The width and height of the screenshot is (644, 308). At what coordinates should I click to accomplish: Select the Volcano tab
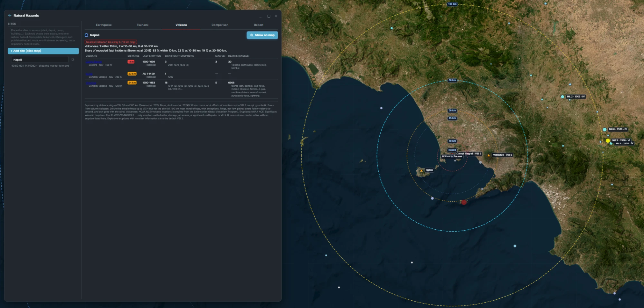coord(181,25)
